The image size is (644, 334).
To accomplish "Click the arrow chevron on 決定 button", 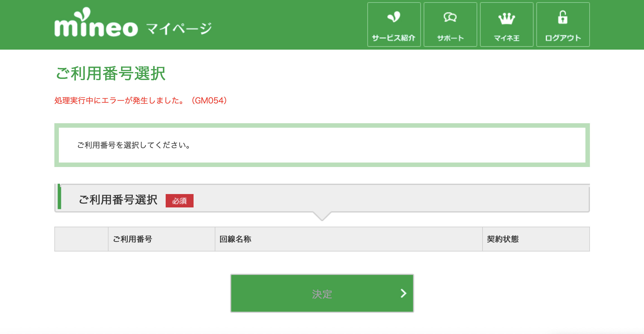I will [x=403, y=293].
